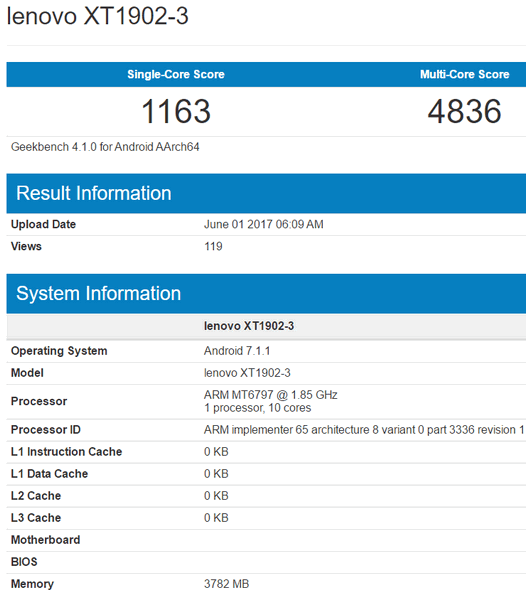Select the 'L3 Cache' label
The height and width of the screenshot is (593, 526).
(36, 518)
